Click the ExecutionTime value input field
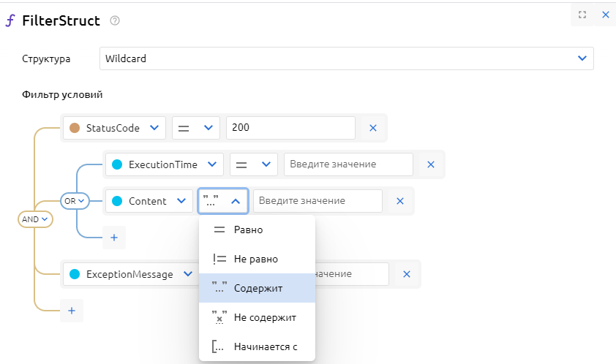The width and height of the screenshot is (616, 364). (x=348, y=164)
